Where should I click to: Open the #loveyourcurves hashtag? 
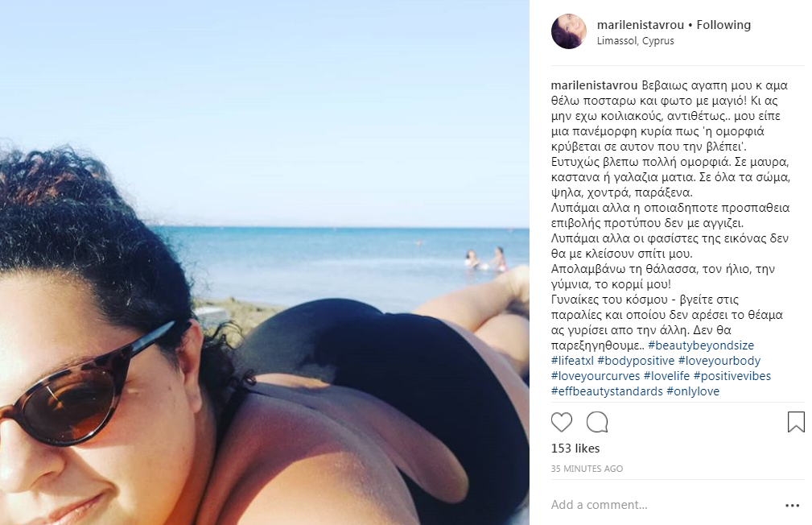596,376
